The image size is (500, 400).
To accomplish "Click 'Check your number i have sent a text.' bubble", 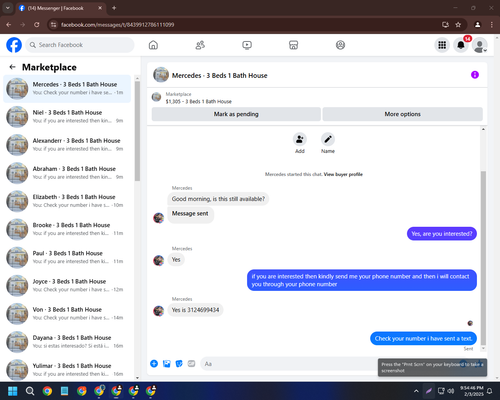I will tap(423, 339).
